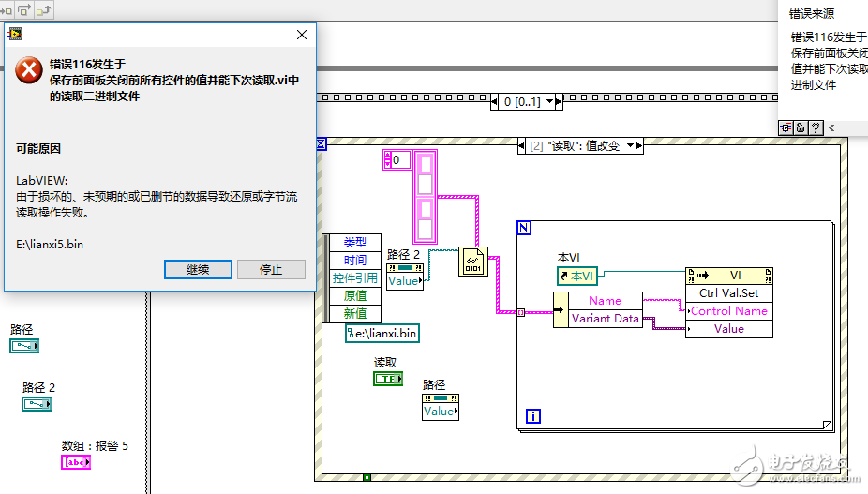Click the 路径 2 Value property node
The image size is (868, 494).
coord(405,277)
